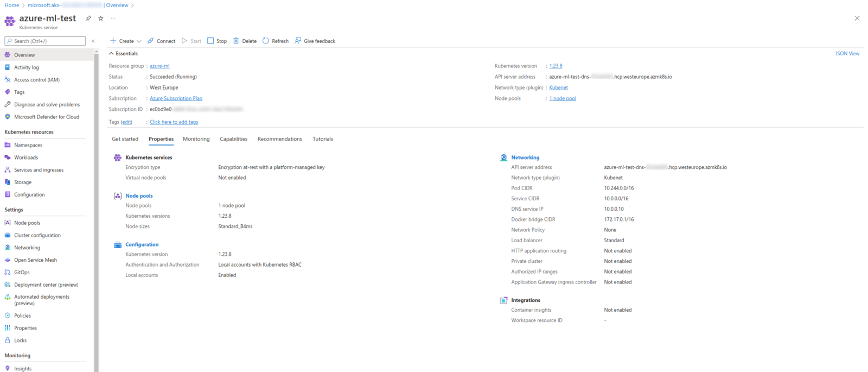
Task: Switch to the Get started tab
Action: click(125, 139)
